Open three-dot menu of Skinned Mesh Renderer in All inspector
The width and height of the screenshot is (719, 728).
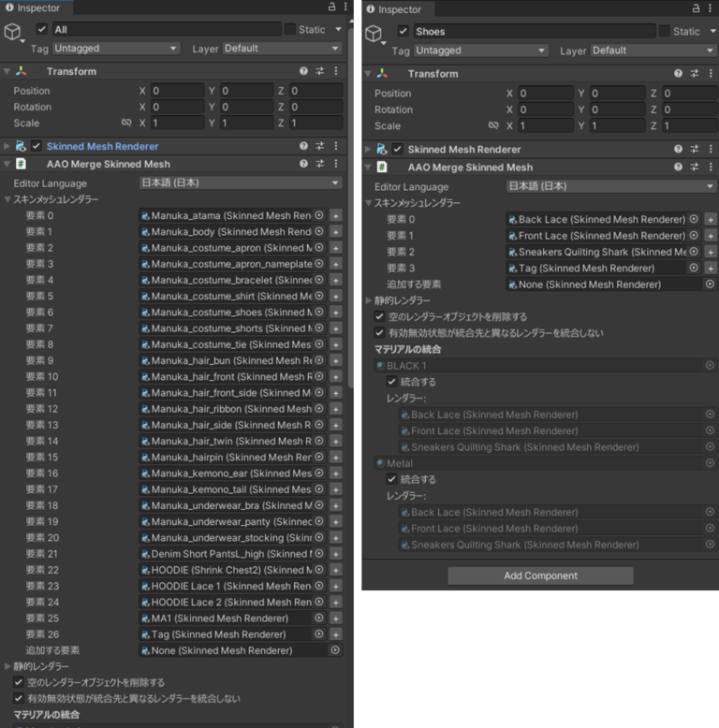tap(335, 146)
